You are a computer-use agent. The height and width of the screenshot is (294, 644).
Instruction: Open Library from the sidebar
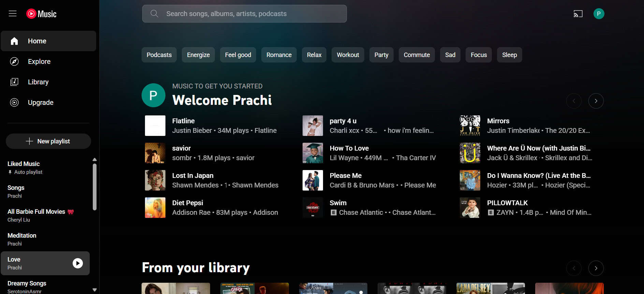tap(38, 82)
